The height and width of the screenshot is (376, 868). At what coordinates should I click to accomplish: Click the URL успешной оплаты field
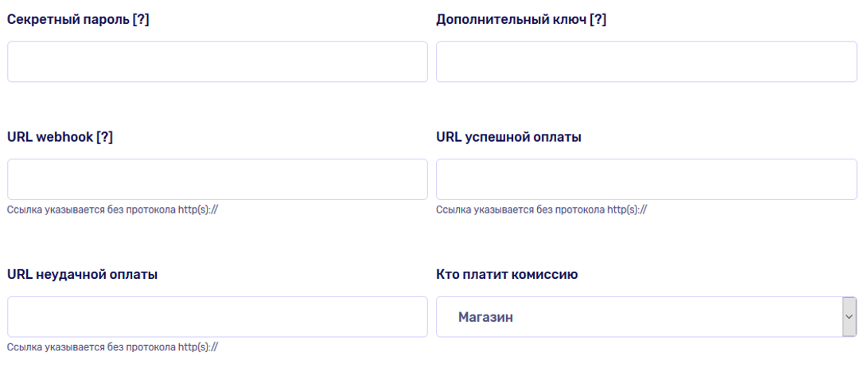click(x=646, y=179)
